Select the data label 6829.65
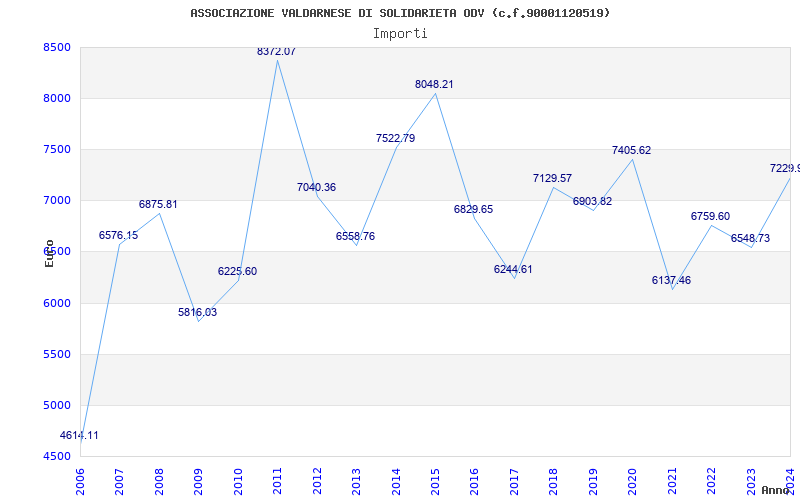800x500 pixels. pos(473,209)
